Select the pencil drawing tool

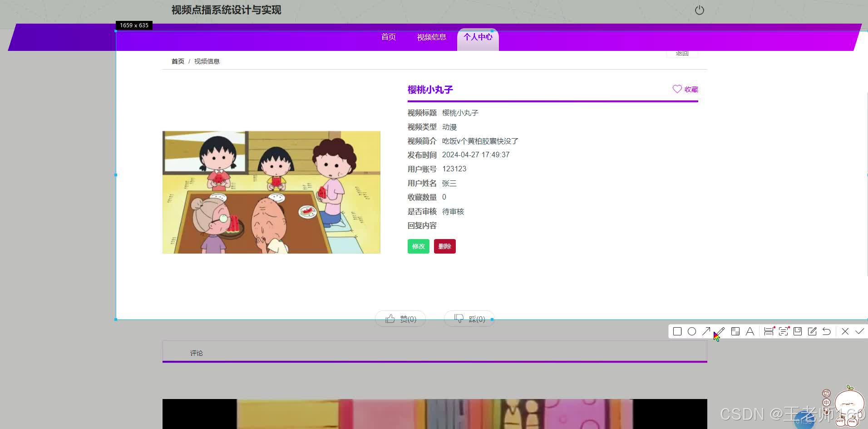(x=720, y=331)
